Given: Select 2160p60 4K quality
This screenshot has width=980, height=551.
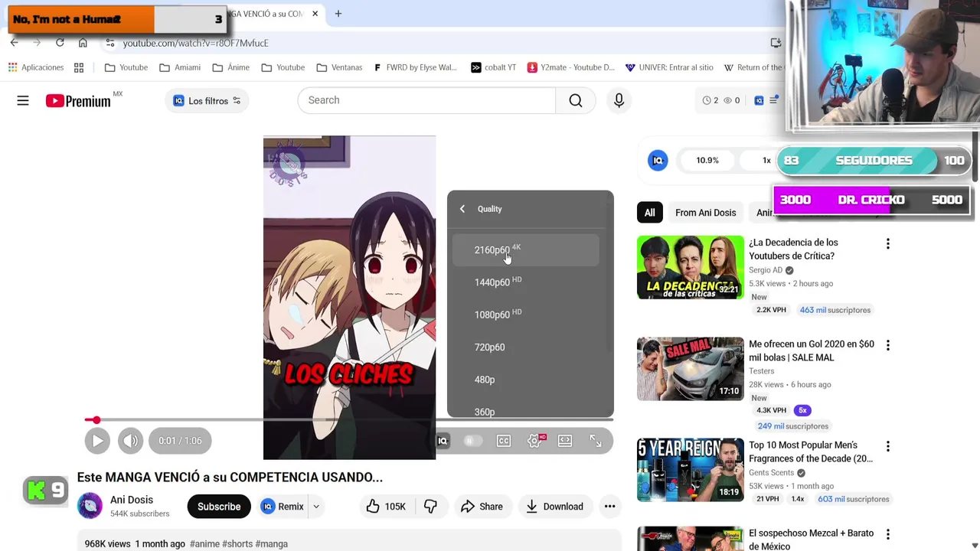Looking at the screenshot, I should (x=526, y=250).
